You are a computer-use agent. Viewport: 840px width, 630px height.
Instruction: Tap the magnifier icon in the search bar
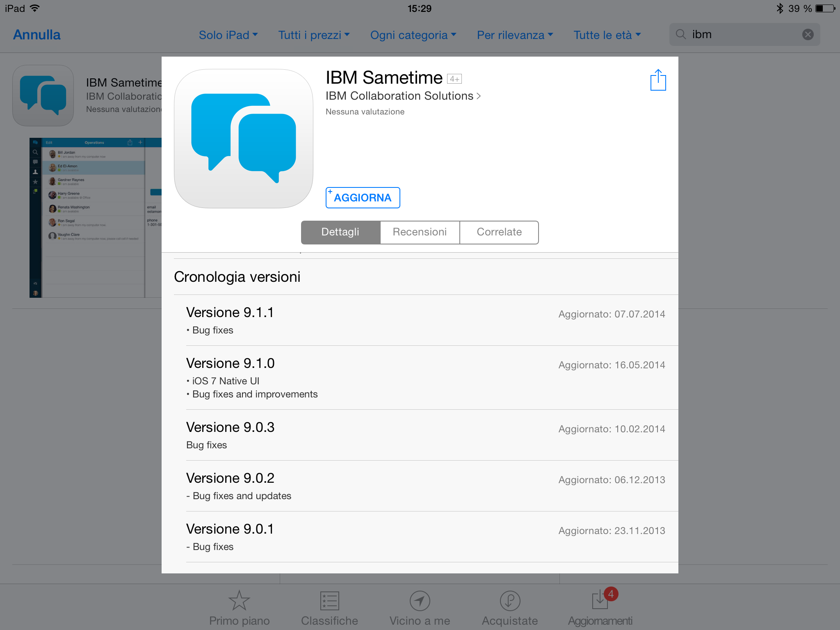point(680,34)
